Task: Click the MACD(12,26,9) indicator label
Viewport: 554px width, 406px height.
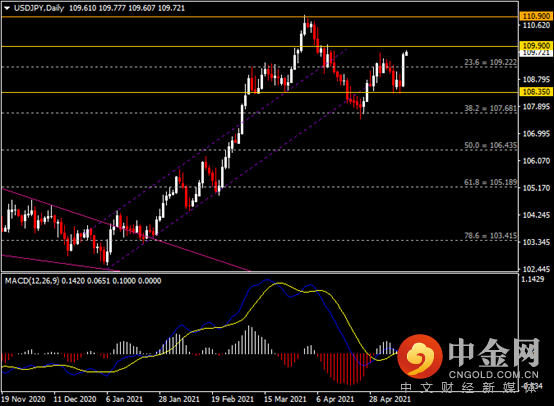Action: [x=32, y=281]
